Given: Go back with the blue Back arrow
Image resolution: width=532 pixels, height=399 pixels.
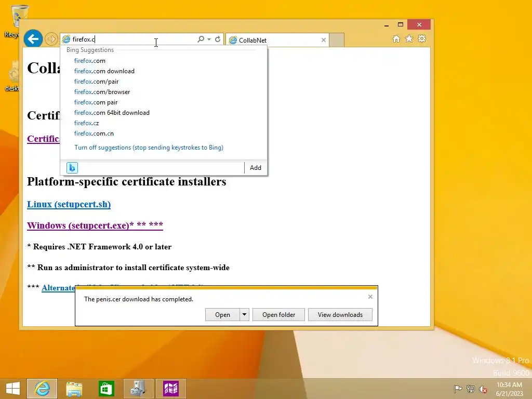Looking at the screenshot, I should (33, 39).
